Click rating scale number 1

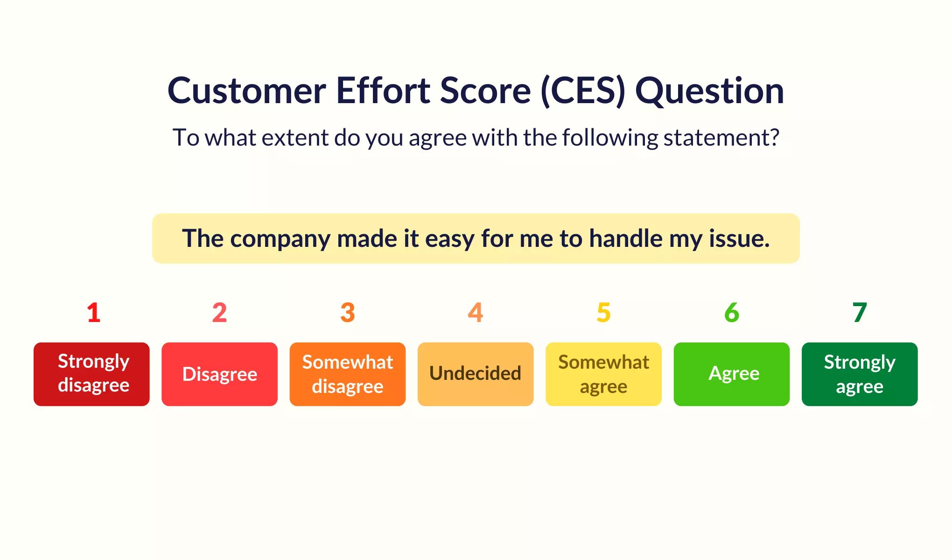tap(94, 311)
